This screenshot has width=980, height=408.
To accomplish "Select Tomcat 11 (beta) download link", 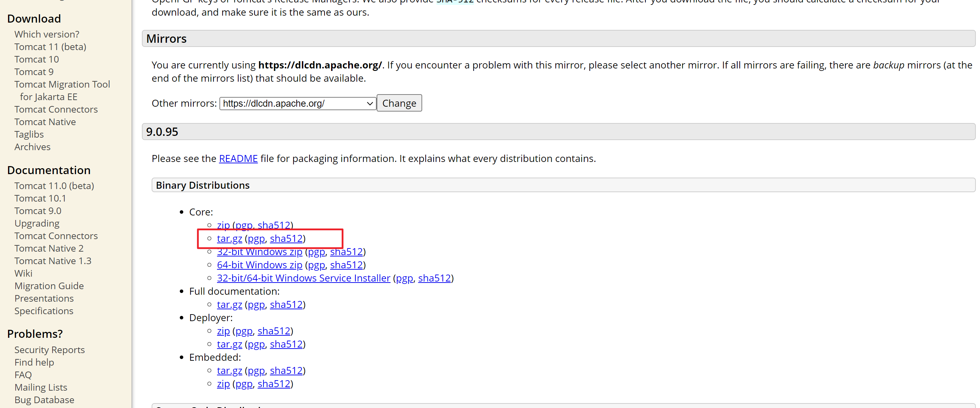I will (x=50, y=47).
